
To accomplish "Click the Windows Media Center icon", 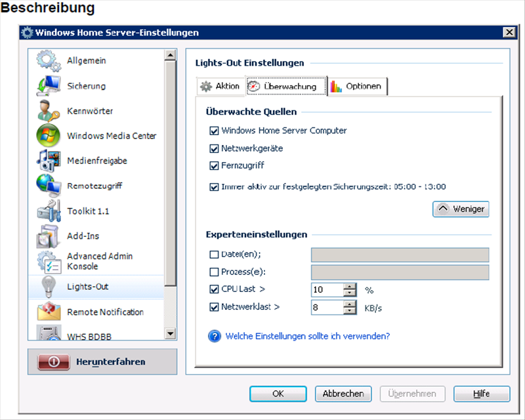I will 49,136.
